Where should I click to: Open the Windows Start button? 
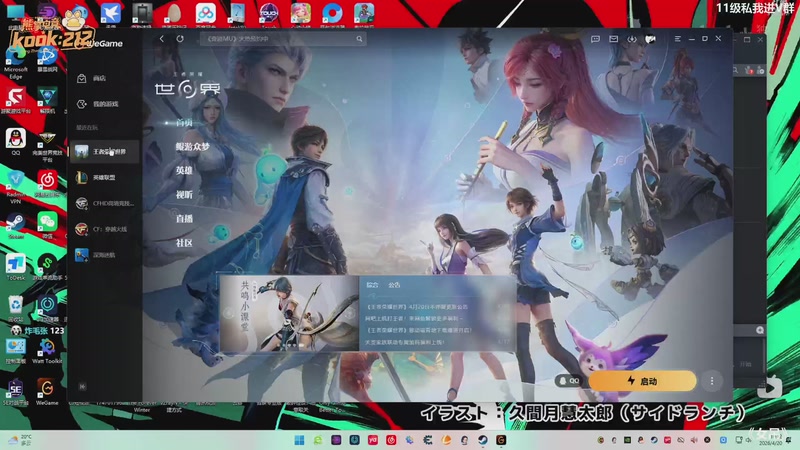tap(299, 440)
